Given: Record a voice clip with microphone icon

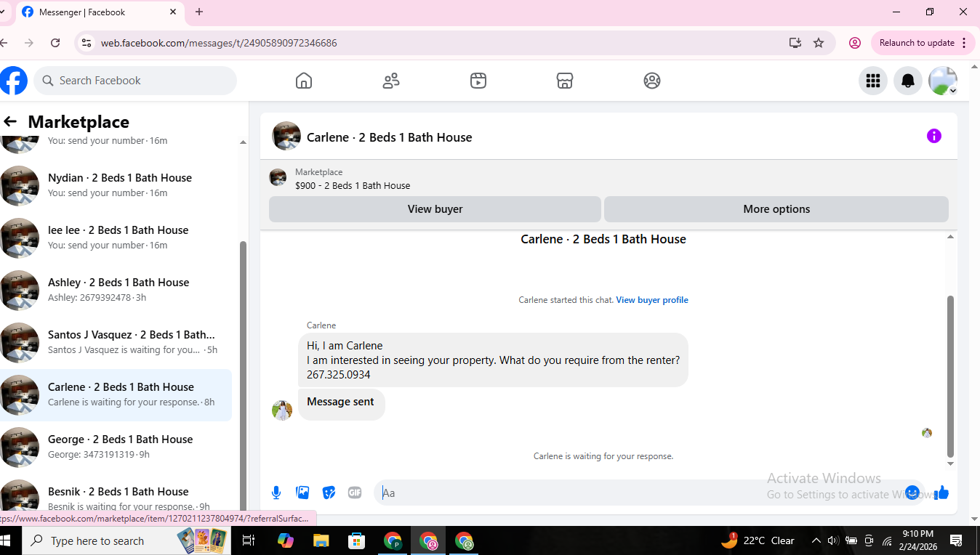Looking at the screenshot, I should tap(276, 493).
